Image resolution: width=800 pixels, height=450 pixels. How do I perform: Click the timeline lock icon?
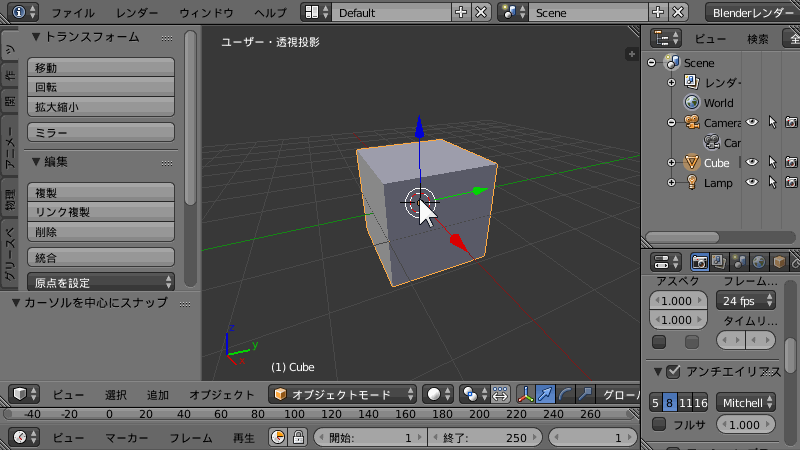click(x=297, y=438)
